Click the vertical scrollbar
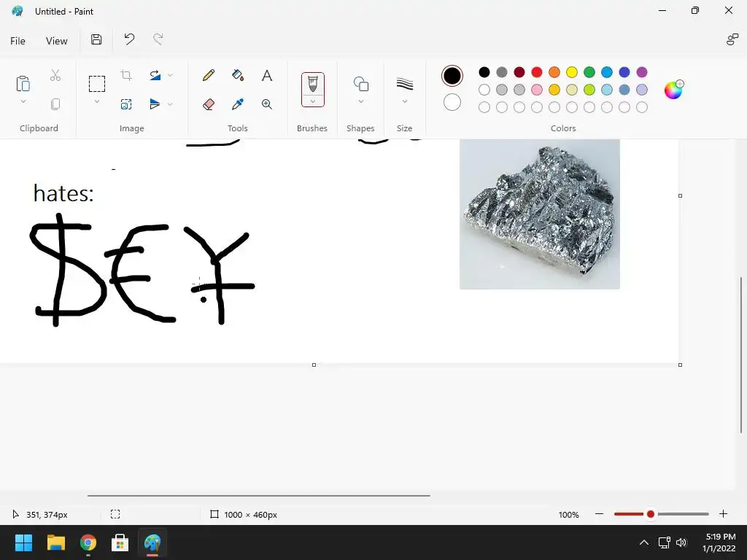The image size is (747, 560). pos(741,355)
